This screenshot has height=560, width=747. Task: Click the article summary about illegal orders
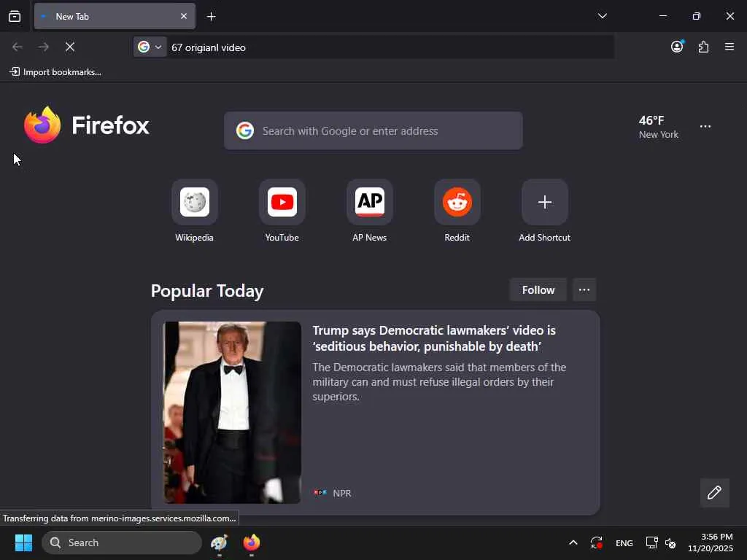(439, 382)
